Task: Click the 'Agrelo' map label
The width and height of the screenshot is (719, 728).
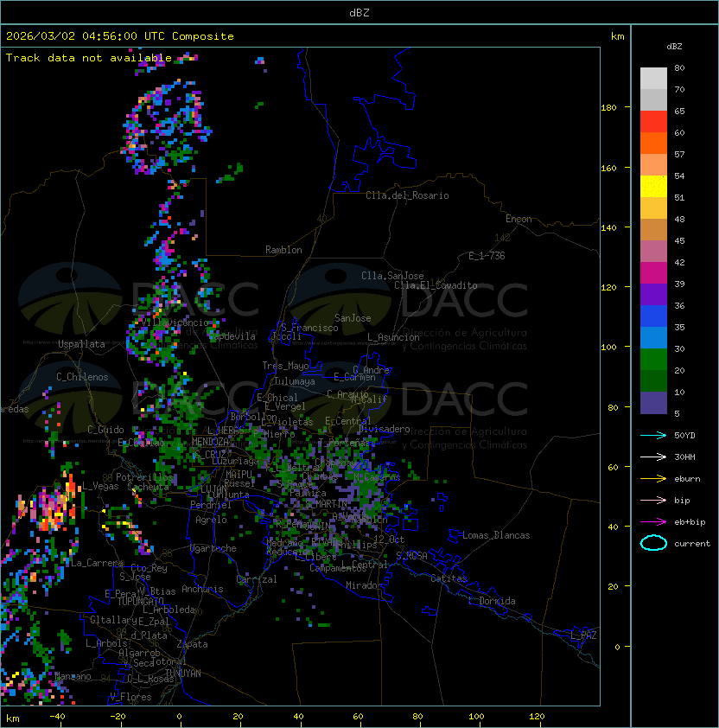Action: point(211,520)
